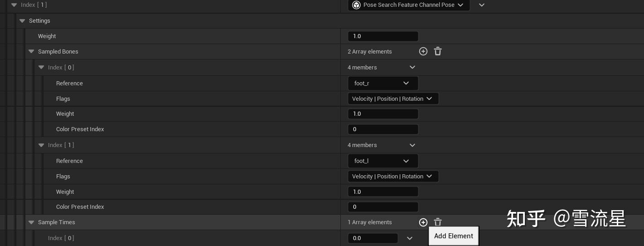Click the Pose Search Feature Channel icon
The height and width of the screenshot is (246, 644).
tap(356, 5)
